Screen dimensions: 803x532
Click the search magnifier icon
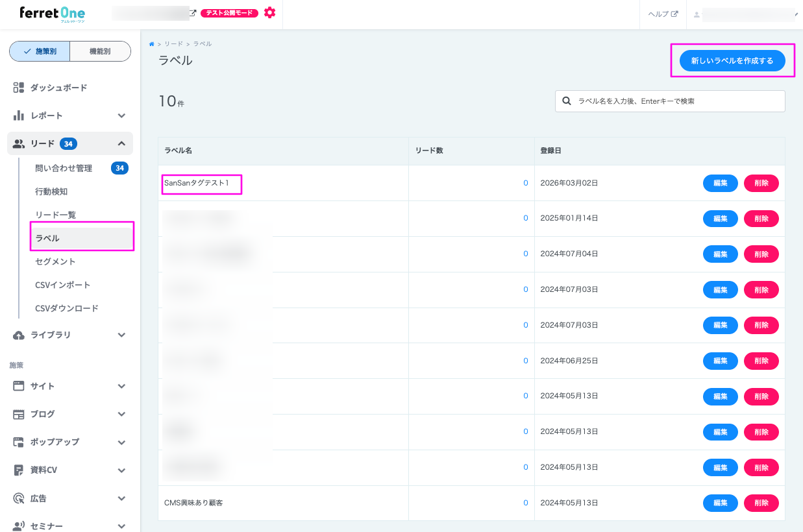pos(567,101)
